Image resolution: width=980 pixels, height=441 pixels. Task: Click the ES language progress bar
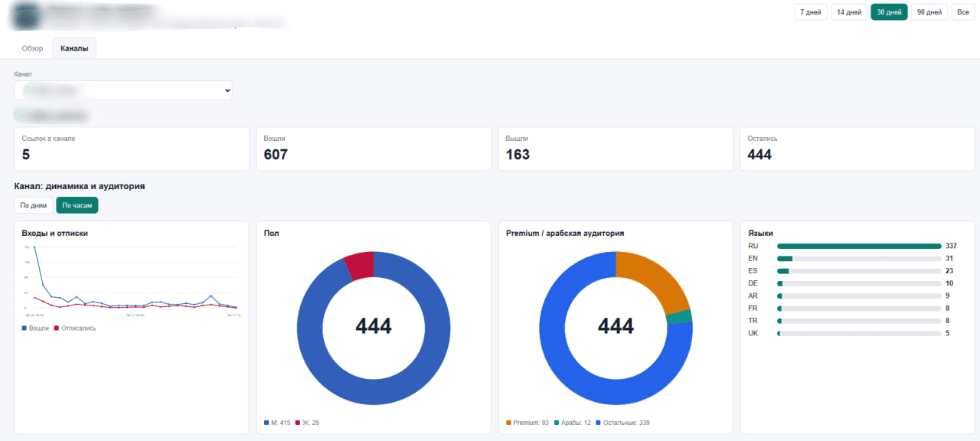click(x=859, y=271)
